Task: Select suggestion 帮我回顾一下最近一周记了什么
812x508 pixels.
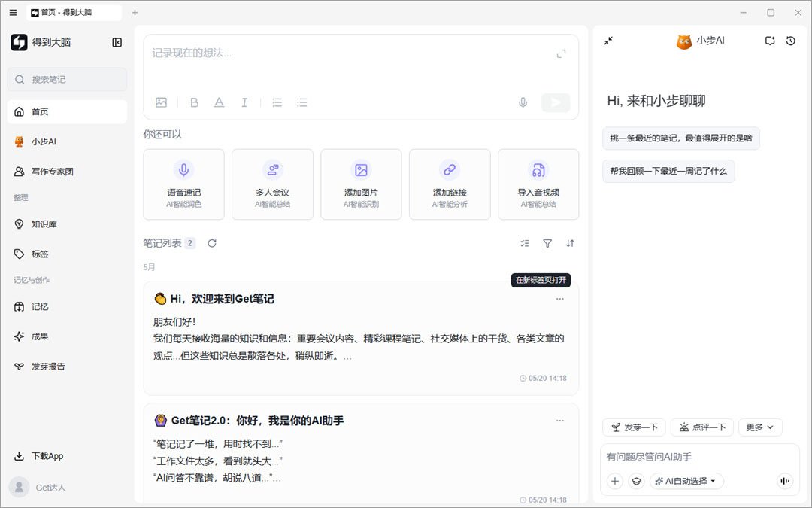Action: [668, 171]
